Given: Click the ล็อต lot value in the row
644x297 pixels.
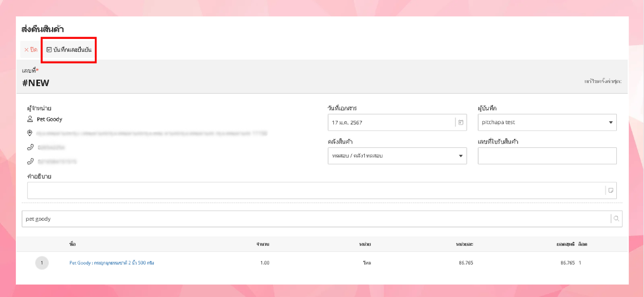Looking at the screenshot, I should tap(580, 263).
